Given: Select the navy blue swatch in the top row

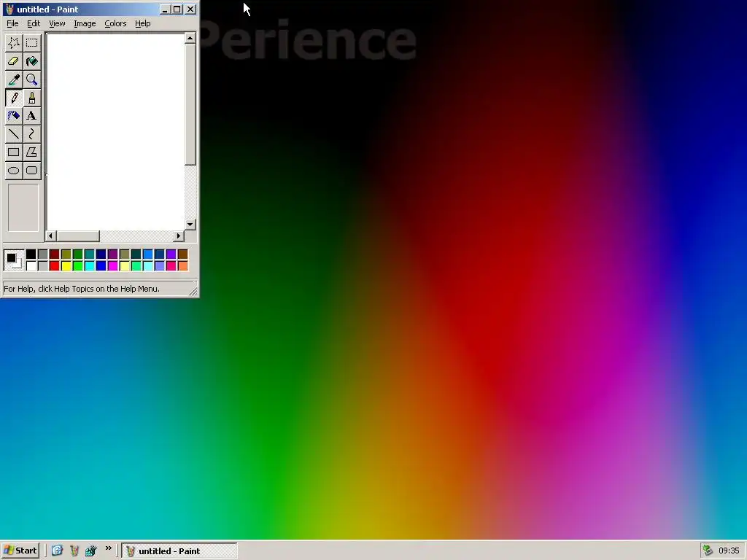Looking at the screenshot, I should click(x=101, y=254).
